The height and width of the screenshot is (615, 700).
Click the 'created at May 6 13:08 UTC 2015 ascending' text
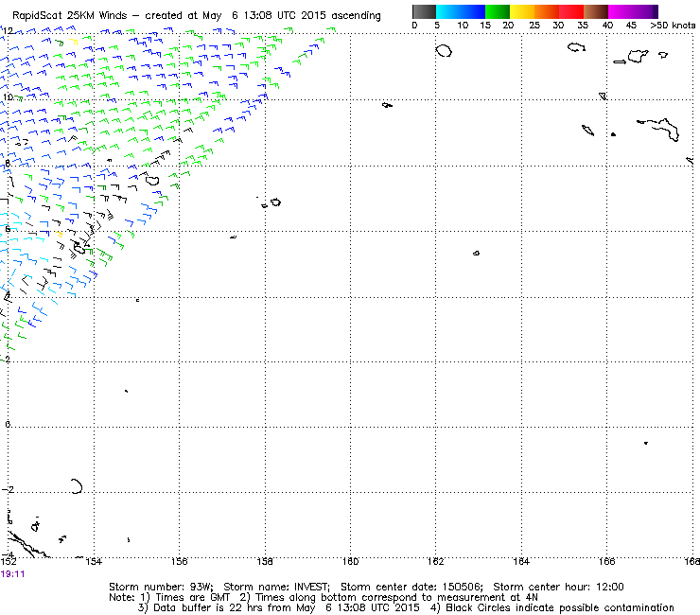pyautogui.click(x=263, y=16)
